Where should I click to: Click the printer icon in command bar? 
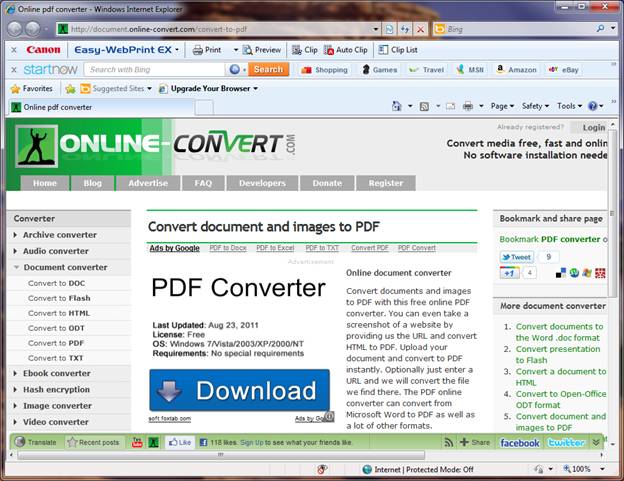click(468, 106)
